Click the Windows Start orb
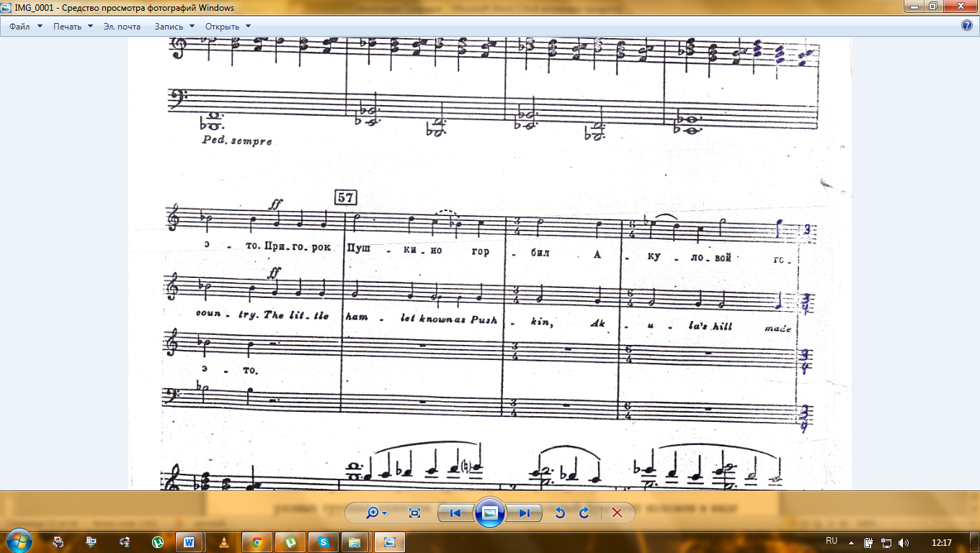This screenshot has height=553, width=980. pos(20,541)
